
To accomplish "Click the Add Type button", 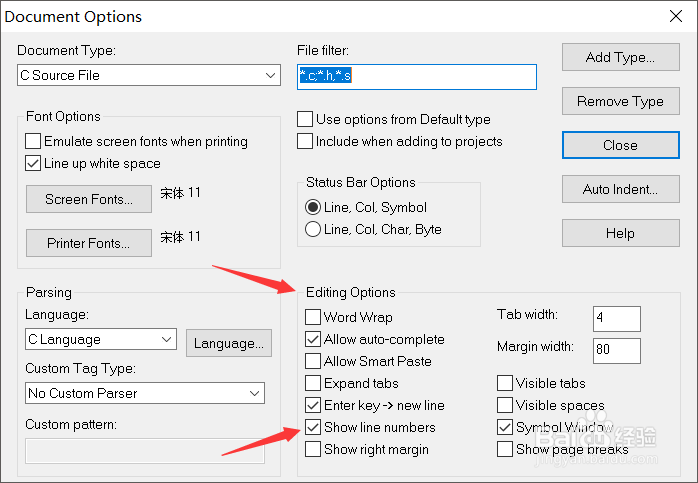I will (620, 57).
